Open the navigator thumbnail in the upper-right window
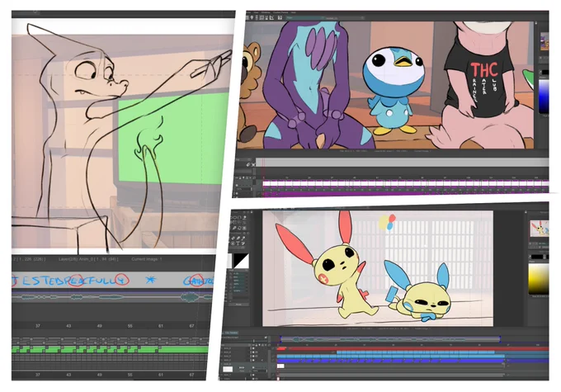The image size is (561, 392). [544, 41]
